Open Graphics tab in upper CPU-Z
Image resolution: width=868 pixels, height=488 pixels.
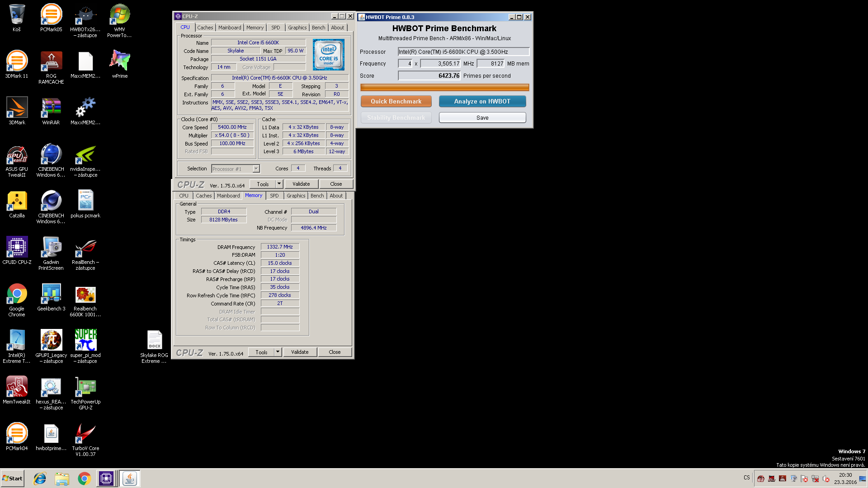(297, 28)
